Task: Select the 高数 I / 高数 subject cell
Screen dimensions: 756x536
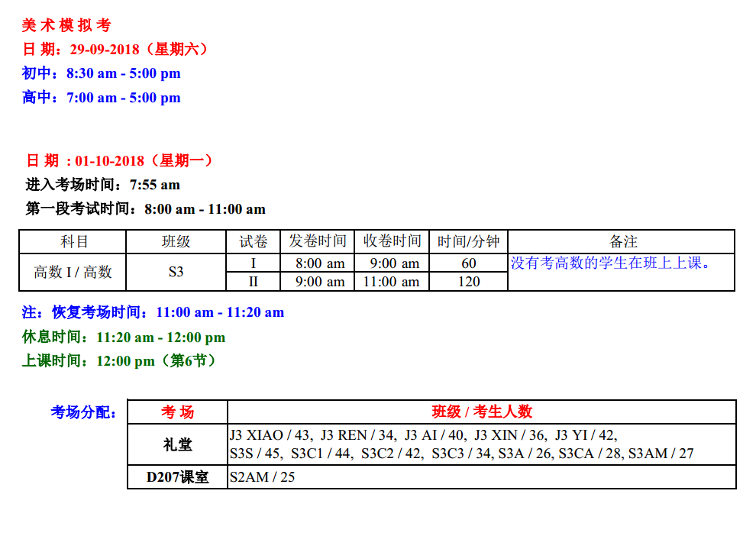Action: point(73,272)
